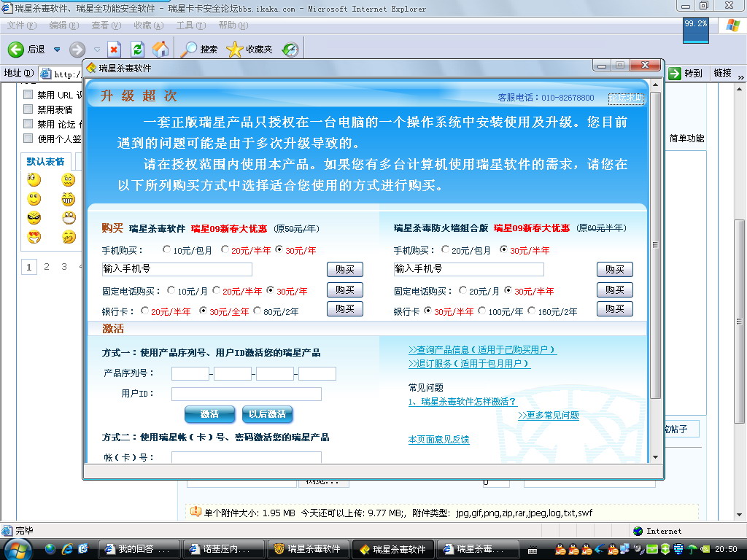Image resolution: width=747 pixels, height=560 pixels.
Task: Open link 更多常见问题
Action: [549, 415]
